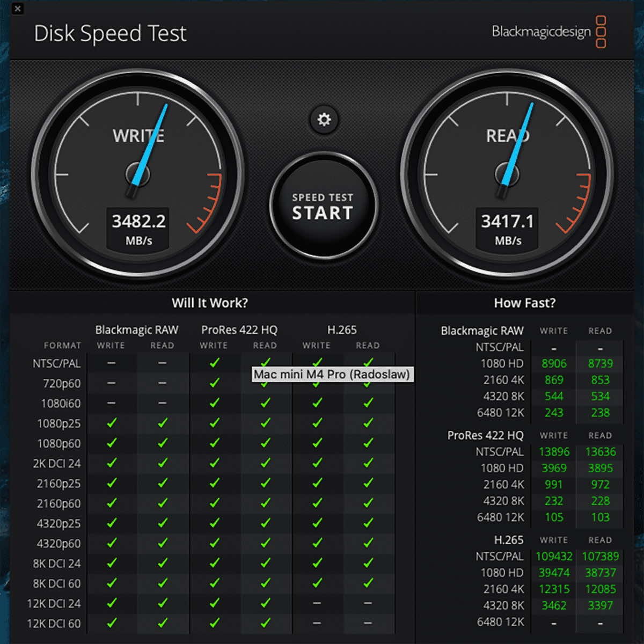Select the 1080p25 format row label

(58, 424)
